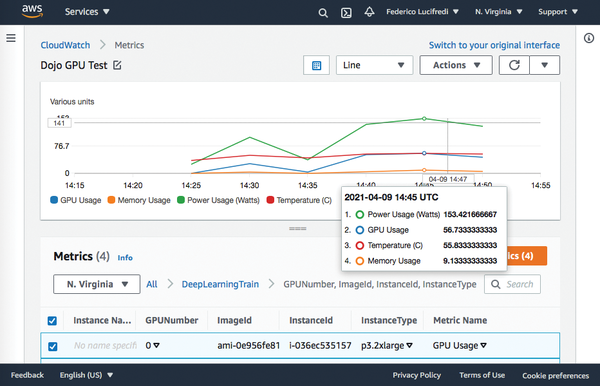Viewport: 600px width, 386px height.
Task: Open the English (US) language selector
Action: pyautogui.click(x=86, y=375)
